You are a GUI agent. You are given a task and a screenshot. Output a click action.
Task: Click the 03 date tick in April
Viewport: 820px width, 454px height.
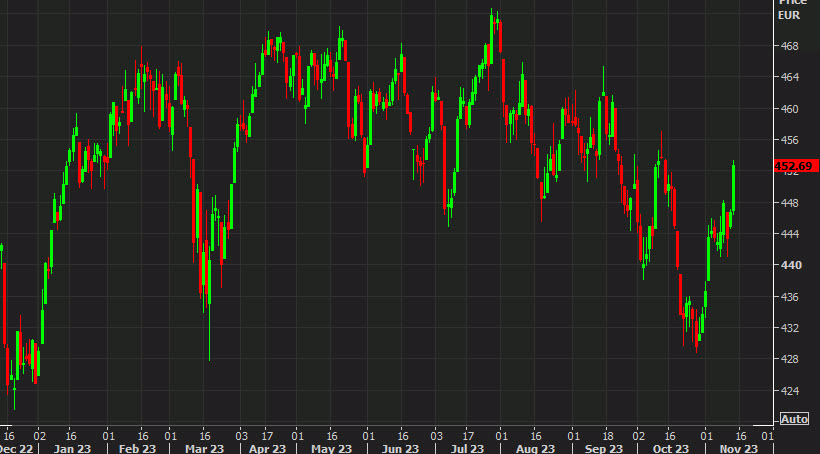pos(241,435)
